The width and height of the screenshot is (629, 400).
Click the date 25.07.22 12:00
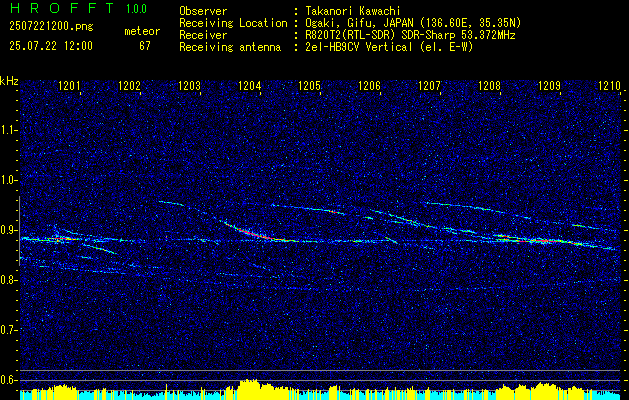(x=51, y=46)
